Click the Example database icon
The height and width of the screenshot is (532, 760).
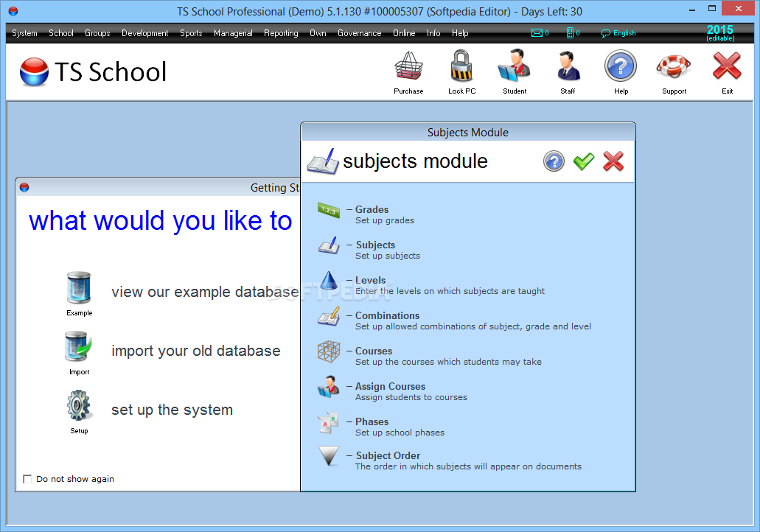pyautogui.click(x=79, y=287)
